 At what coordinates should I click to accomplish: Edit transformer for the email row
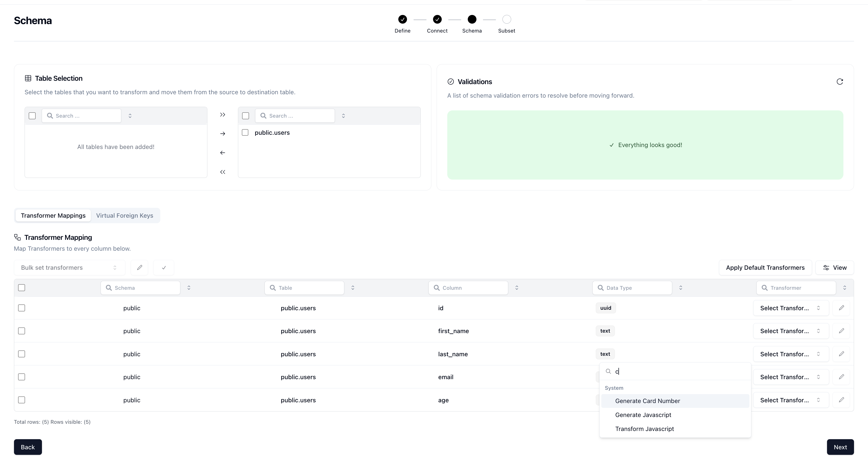841,377
